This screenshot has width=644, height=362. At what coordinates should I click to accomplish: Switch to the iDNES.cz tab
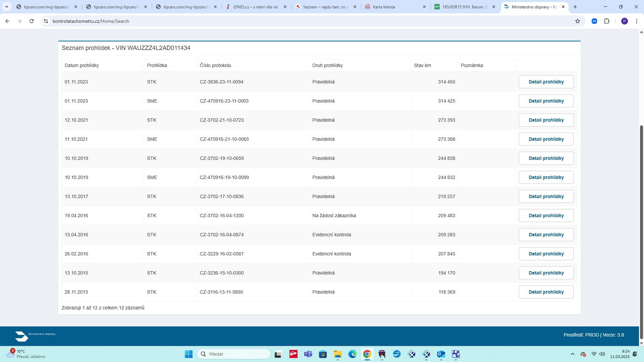[256, 7]
